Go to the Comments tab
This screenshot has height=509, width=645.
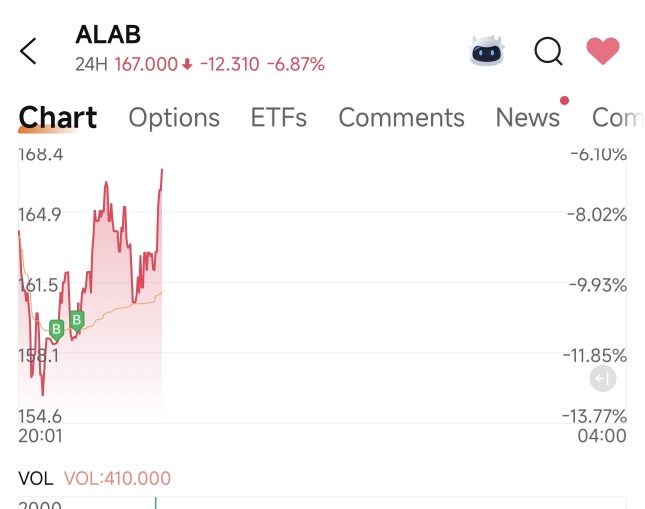point(401,118)
